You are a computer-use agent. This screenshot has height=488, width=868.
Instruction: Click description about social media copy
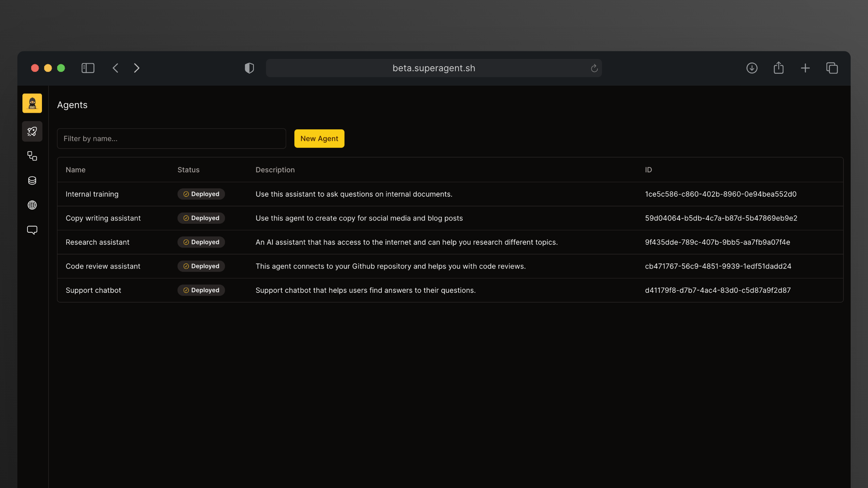pyautogui.click(x=359, y=218)
